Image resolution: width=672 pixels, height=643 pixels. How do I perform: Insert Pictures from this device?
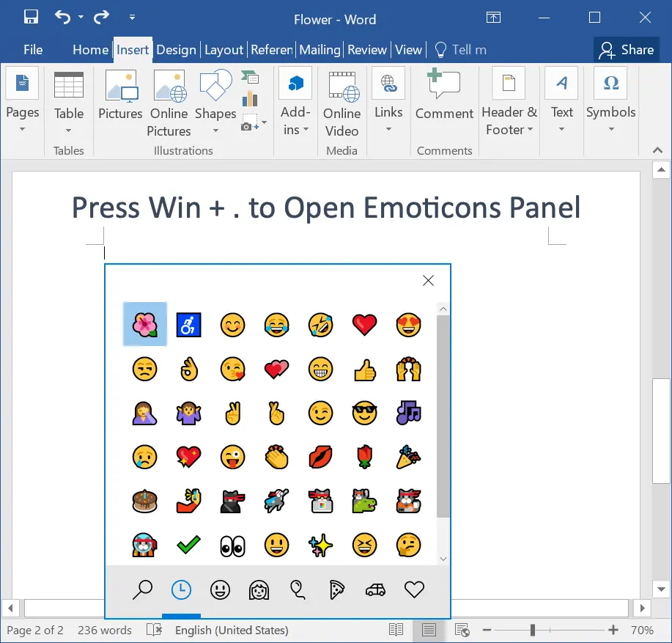tap(120, 97)
